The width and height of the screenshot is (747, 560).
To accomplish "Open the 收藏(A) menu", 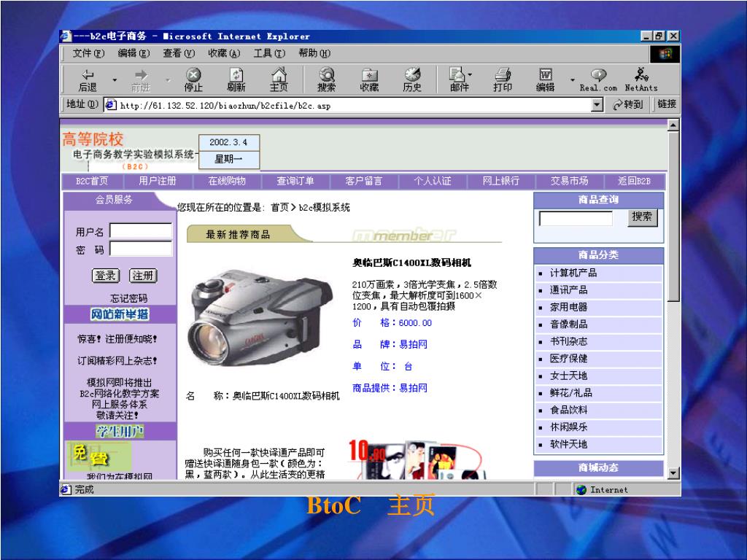I will [x=224, y=53].
